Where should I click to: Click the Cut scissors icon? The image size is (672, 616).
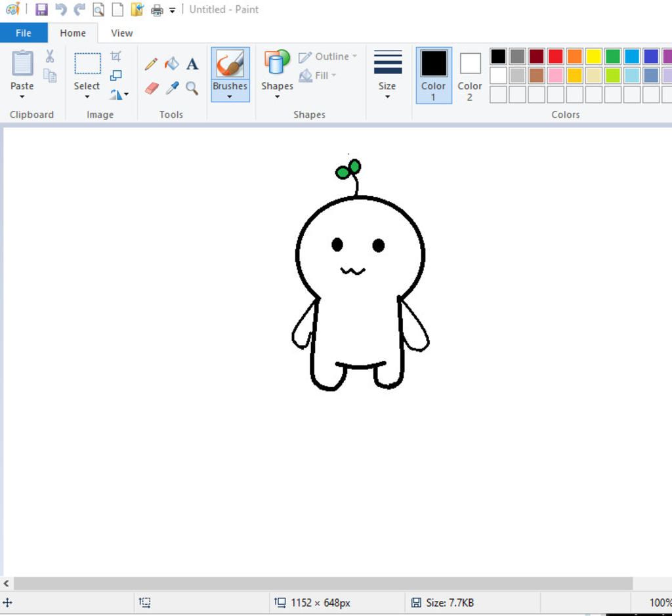click(x=50, y=56)
